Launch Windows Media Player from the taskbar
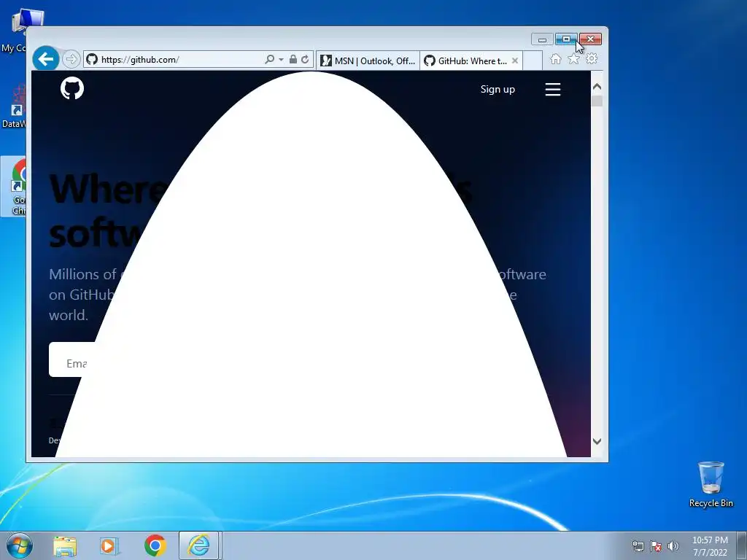This screenshot has height=560, width=747. point(109,545)
